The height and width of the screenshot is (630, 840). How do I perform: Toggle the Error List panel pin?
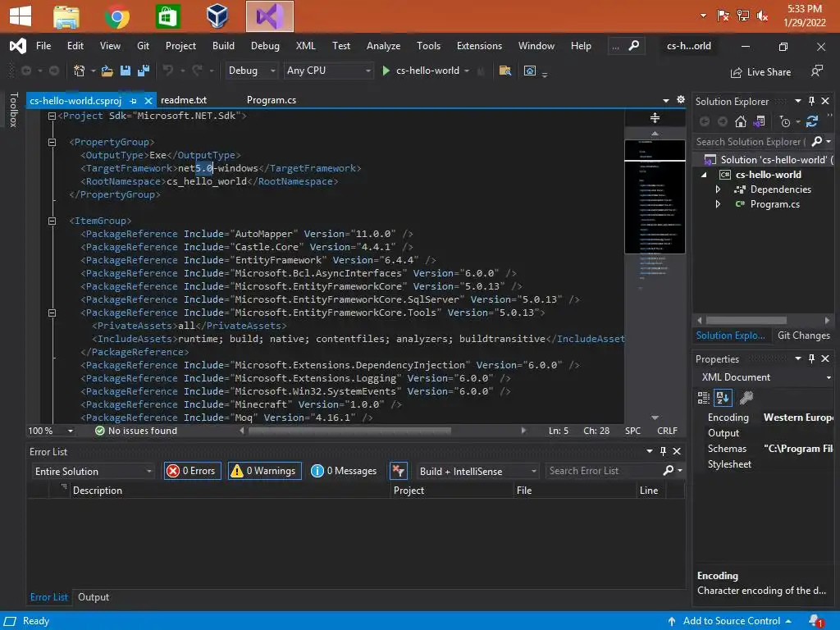[x=663, y=452]
